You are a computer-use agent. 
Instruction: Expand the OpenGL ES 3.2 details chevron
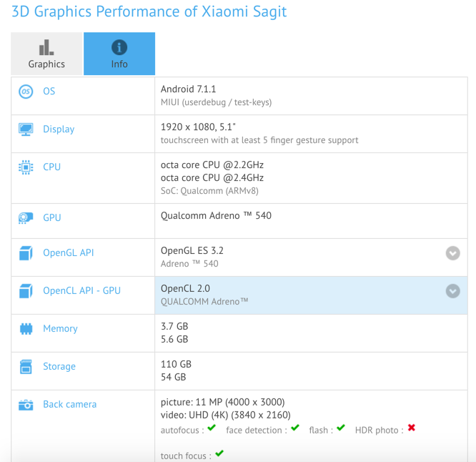(x=452, y=253)
